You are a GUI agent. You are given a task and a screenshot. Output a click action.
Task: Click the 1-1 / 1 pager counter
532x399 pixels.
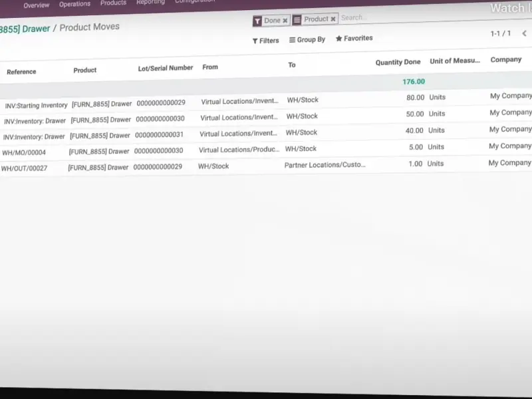coord(500,33)
